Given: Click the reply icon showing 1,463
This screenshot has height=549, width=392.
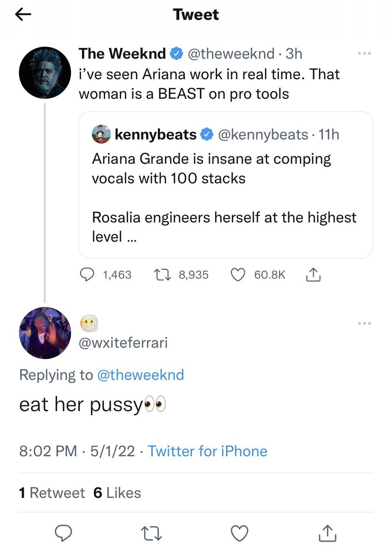Looking at the screenshot, I should pos(87,274).
